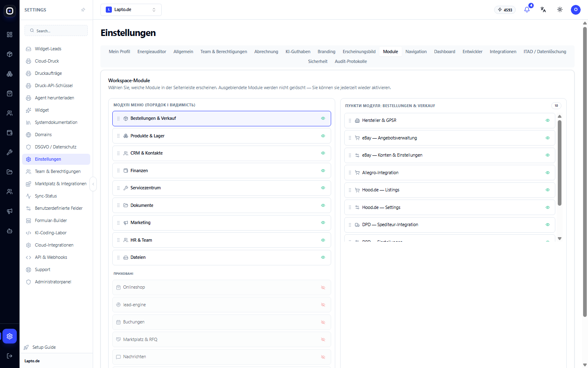
Task: Open API & Webhooks in sidebar
Action: 56,258
